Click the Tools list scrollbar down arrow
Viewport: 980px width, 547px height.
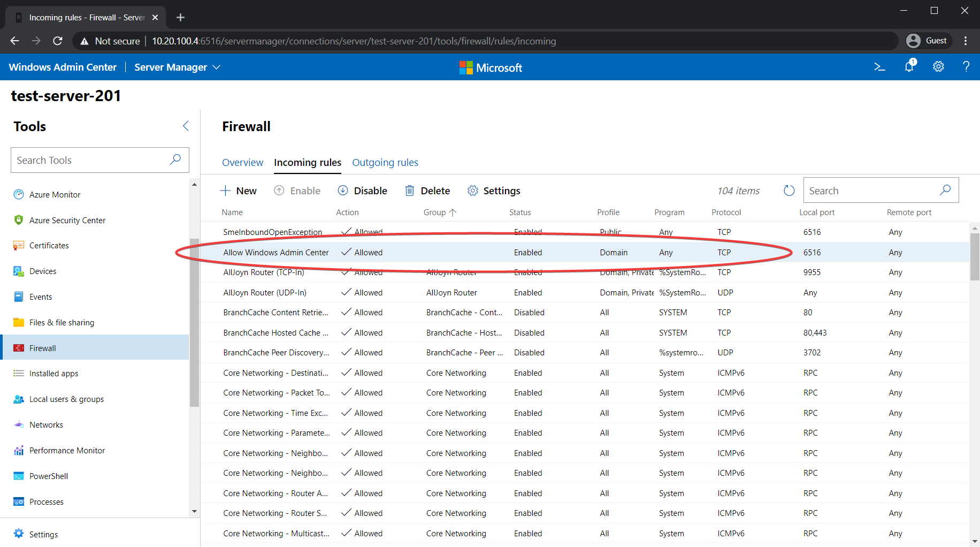click(194, 511)
